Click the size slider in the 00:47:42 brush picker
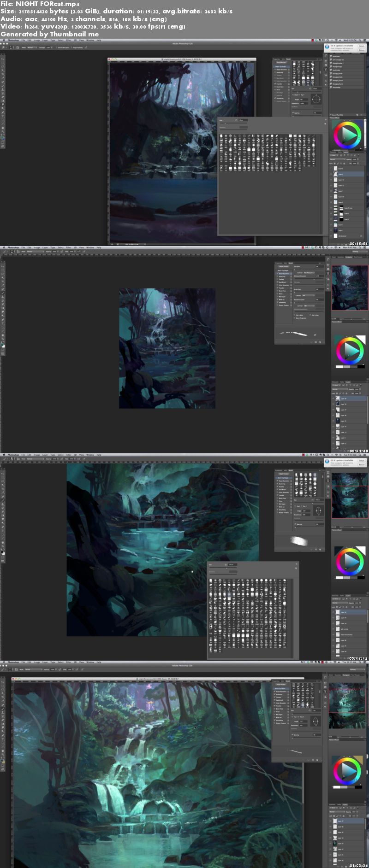The height and width of the screenshot is (868, 369). (x=223, y=568)
